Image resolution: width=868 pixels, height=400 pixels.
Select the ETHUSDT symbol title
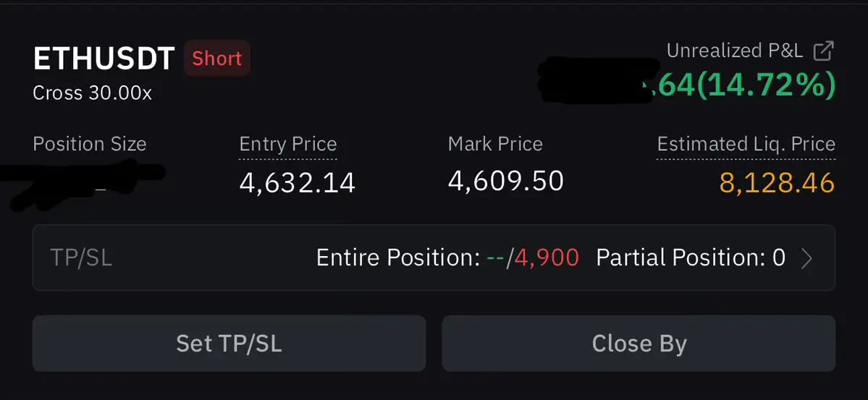(x=104, y=59)
